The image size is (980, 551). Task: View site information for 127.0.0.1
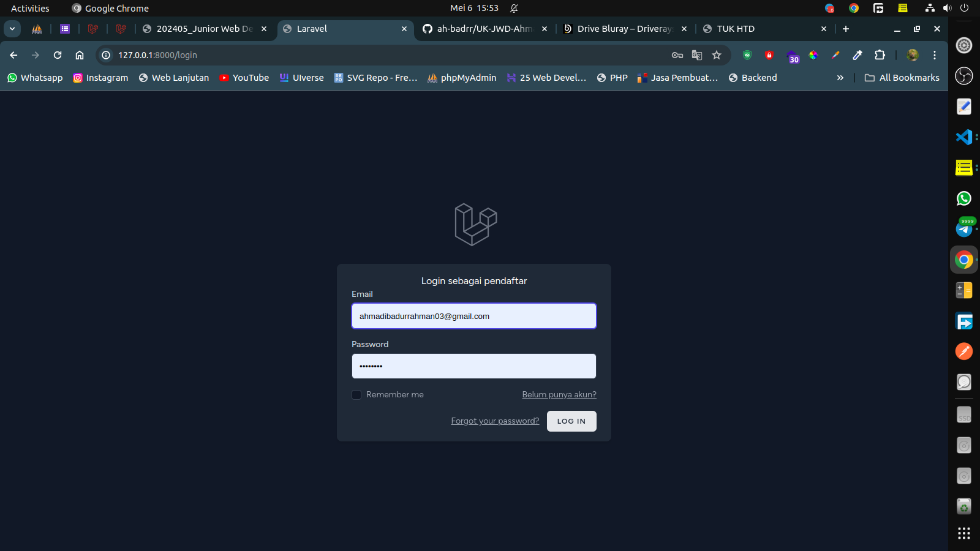[x=106, y=55]
